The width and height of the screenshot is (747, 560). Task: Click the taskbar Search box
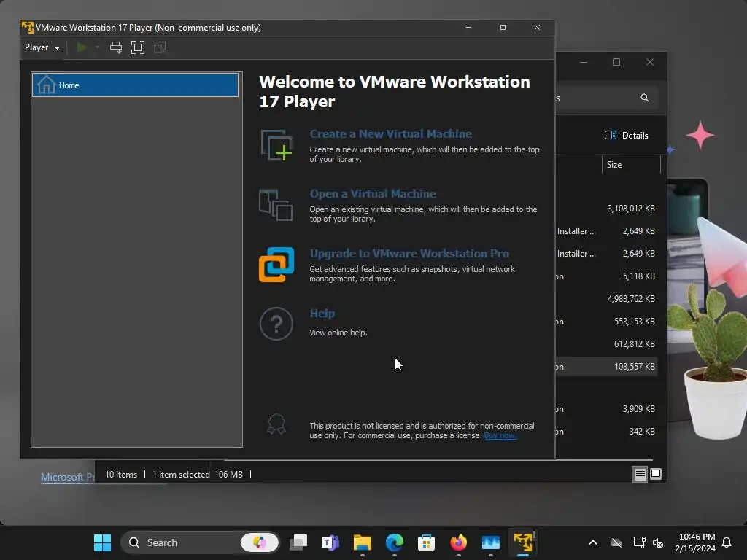pyautogui.click(x=200, y=542)
